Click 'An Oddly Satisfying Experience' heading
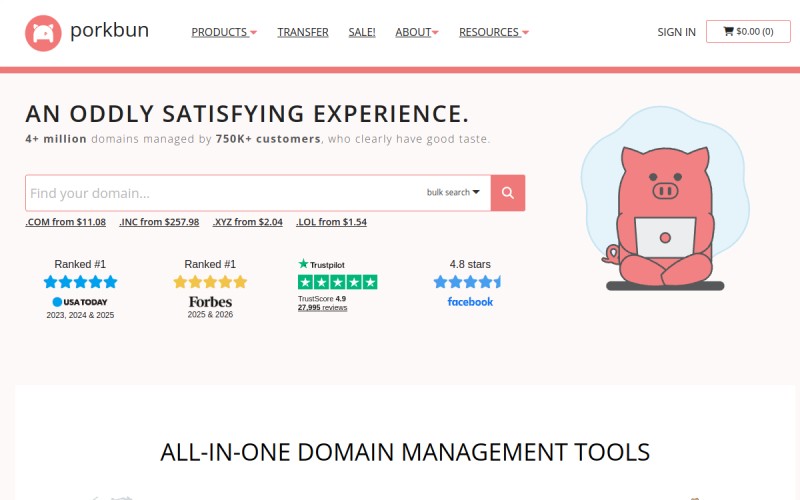The height and width of the screenshot is (500, 800). click(247, 114)
